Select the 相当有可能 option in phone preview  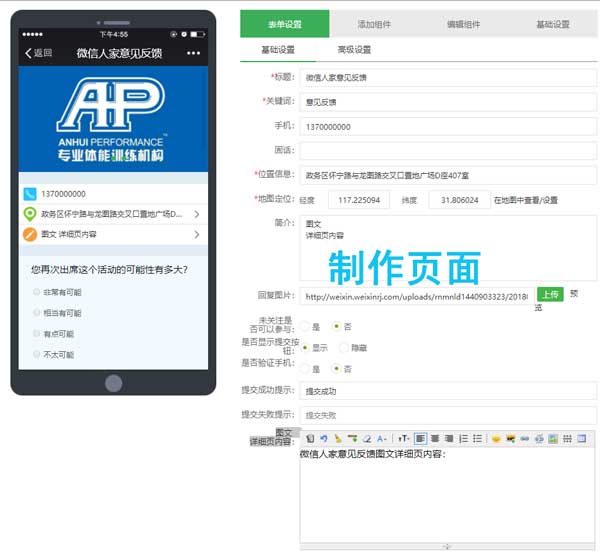point(37,313)
